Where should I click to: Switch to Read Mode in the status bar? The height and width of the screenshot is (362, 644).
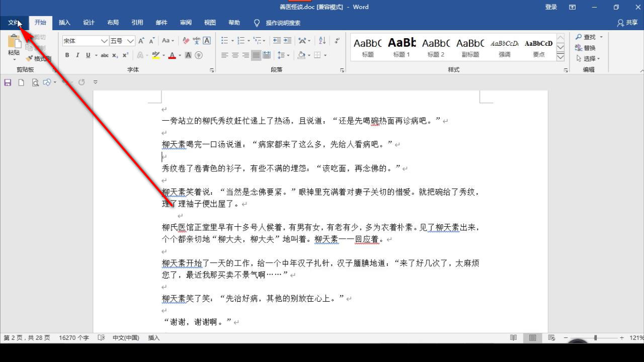513,337
